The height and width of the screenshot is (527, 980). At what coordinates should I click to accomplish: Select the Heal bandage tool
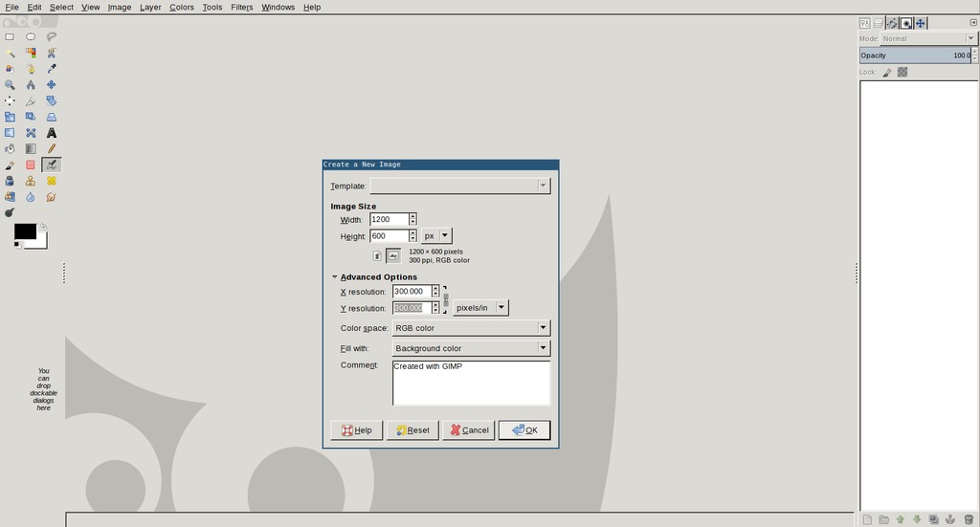[x=52, y=181]
